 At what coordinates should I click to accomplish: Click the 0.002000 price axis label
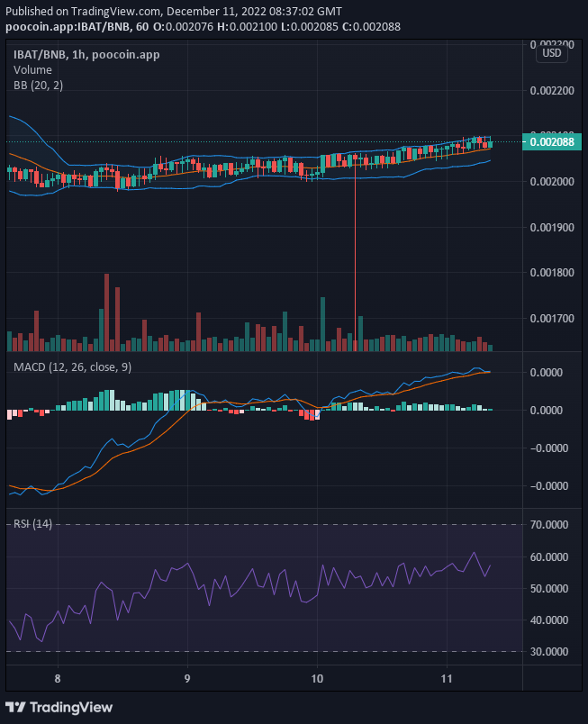point(552,182)
